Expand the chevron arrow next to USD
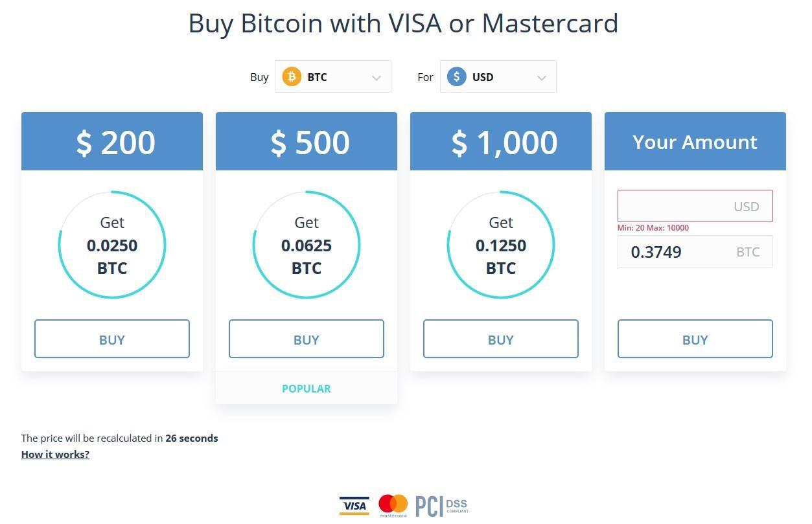 [542, 78]
